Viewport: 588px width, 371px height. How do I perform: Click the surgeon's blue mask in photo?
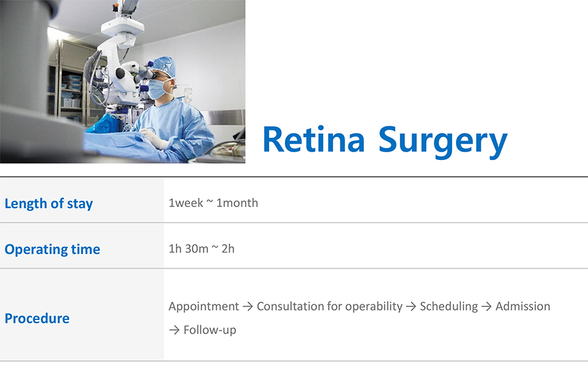[x=157, y=89]
